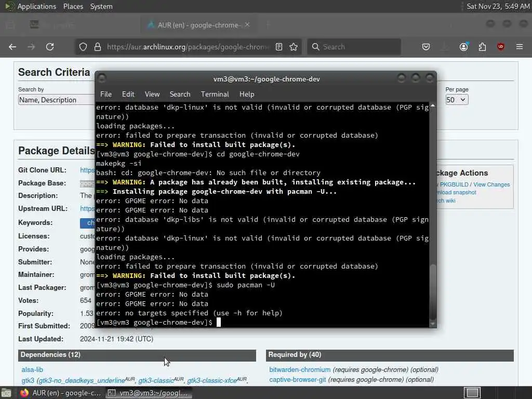Click the Dependencies (12) header
This screenshot has height=399, width=532.
[137, 355]
